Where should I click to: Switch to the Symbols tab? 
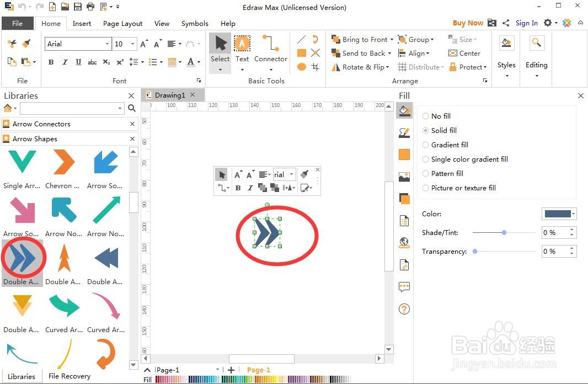195,23
